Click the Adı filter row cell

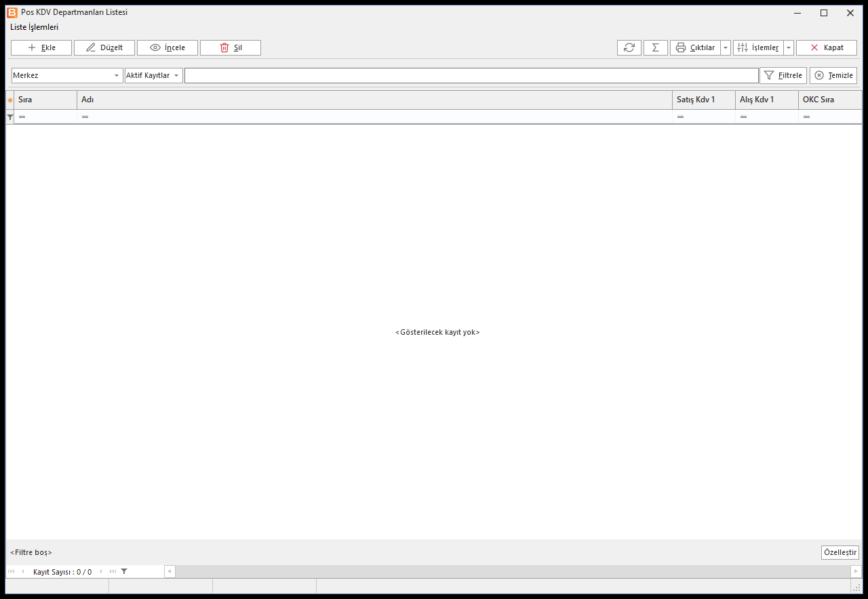[374, 117]
